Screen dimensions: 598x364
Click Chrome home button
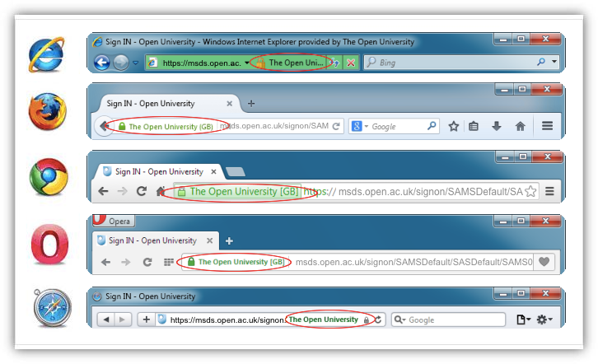(x=161, y=190)
